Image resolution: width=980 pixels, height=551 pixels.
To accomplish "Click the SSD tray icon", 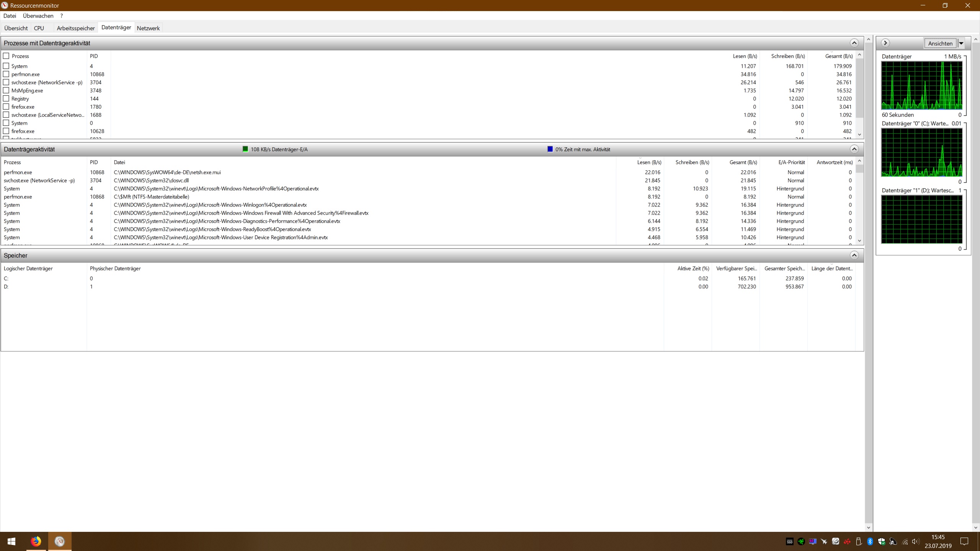I will [x=789, y=541].
